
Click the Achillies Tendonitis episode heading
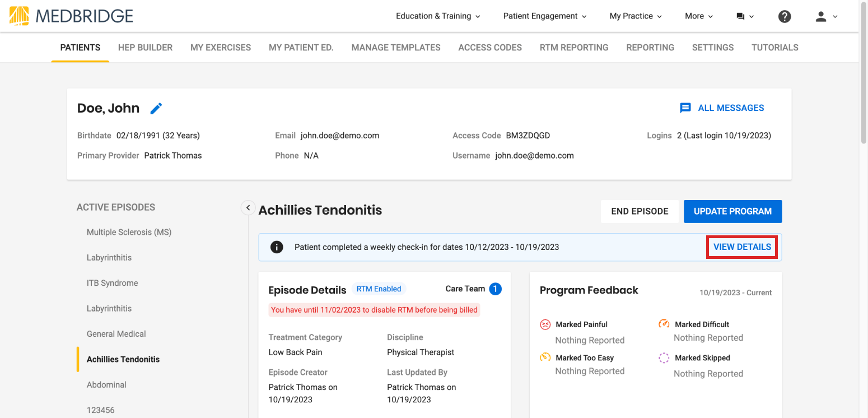pyautogui.click(x=320, y=210)
